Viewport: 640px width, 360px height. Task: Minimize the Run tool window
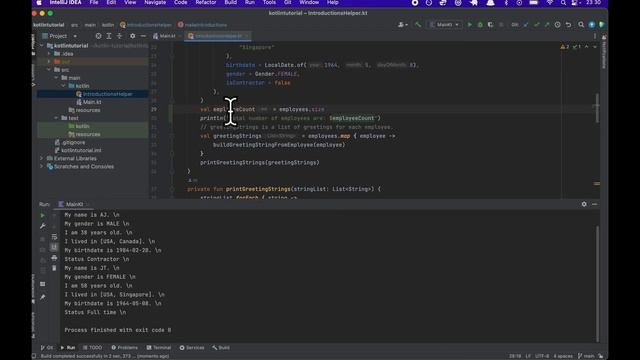point(594,204)
